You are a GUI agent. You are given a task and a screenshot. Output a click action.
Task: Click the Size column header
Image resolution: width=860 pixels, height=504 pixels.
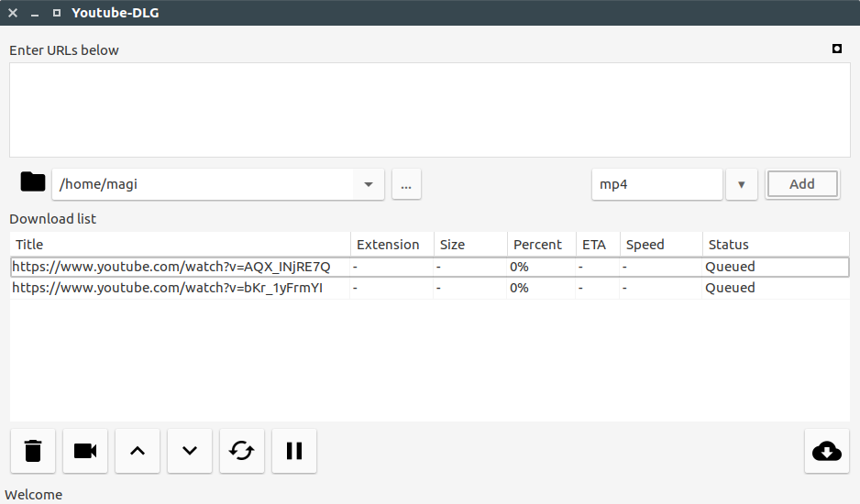(x=470, y=245)
